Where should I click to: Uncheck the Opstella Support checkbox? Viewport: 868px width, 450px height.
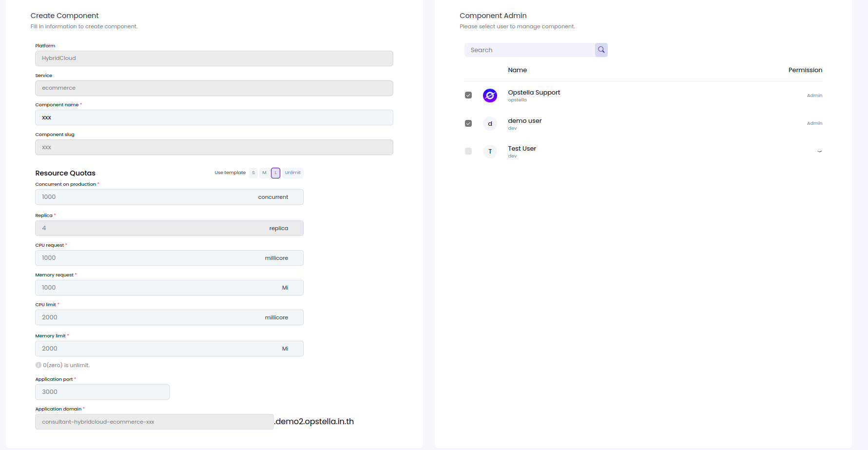click(468, 95)
